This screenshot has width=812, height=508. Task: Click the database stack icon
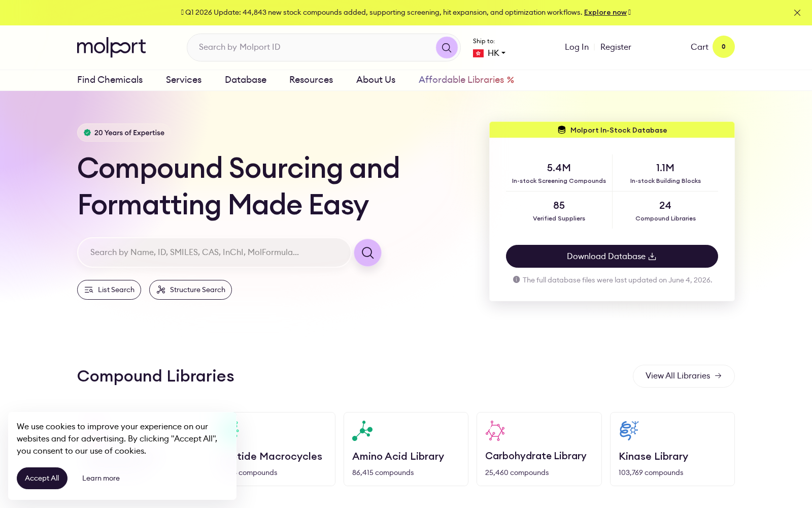point(562,130)
